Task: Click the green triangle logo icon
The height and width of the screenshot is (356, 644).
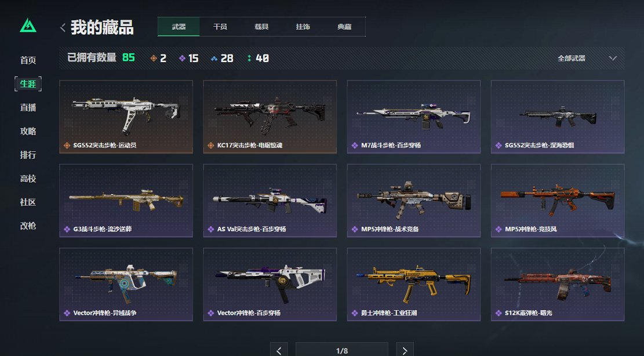Action: tap(28, 26)
